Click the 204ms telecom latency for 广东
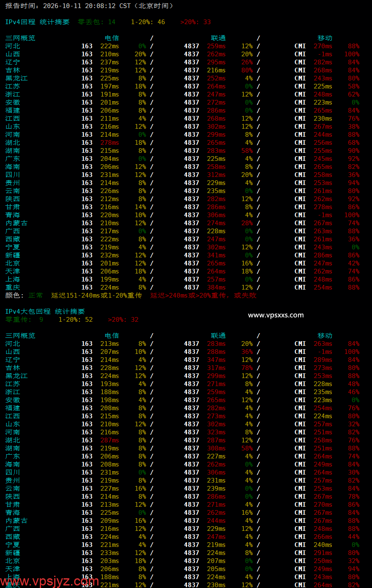372x588 pixels. point(110,159)
